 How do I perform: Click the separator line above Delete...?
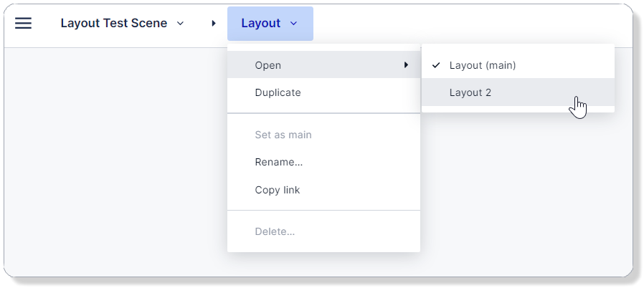click(x=323, y=211)
